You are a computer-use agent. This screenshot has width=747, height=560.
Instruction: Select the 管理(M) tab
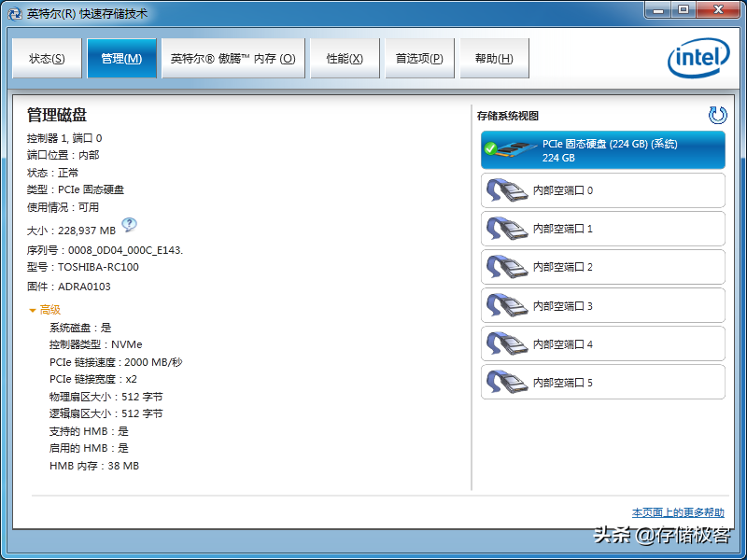121,59
